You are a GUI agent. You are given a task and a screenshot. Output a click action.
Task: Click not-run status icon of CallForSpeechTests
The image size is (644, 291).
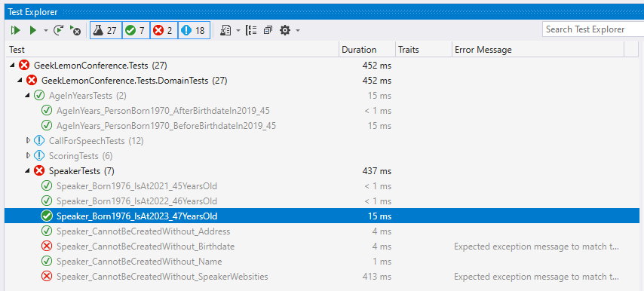(39, 141)
